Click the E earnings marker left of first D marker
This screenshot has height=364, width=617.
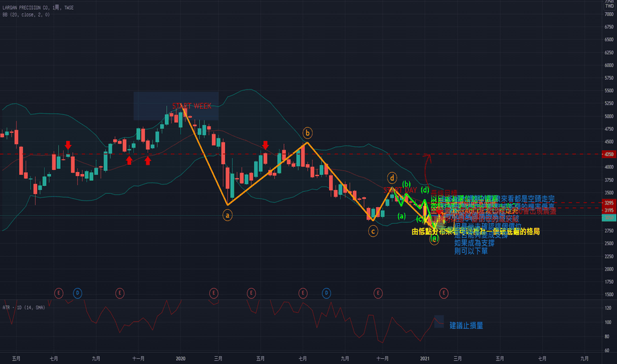click(59, 293)
